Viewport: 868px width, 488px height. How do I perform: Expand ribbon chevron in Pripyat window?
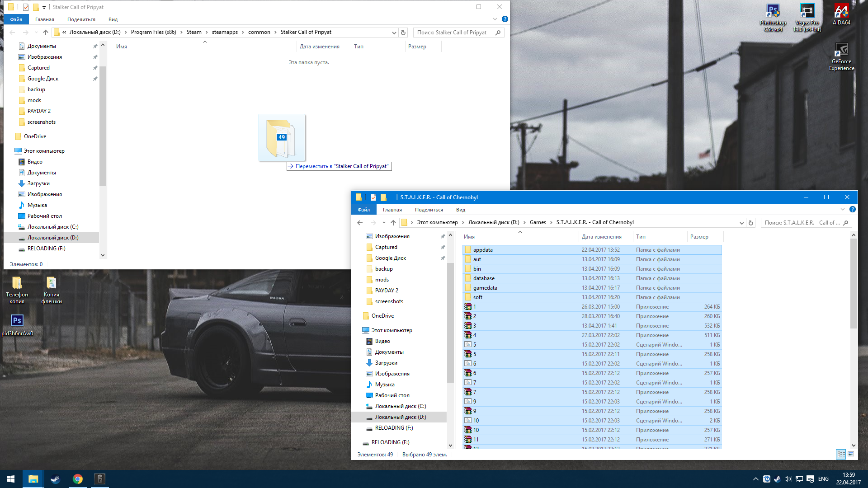(x=495, y=19)
